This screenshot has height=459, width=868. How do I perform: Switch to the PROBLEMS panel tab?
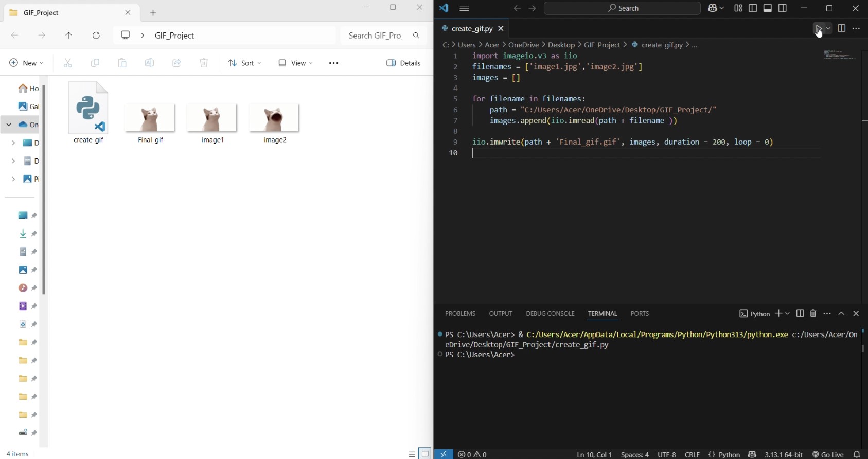coord(460,313)
